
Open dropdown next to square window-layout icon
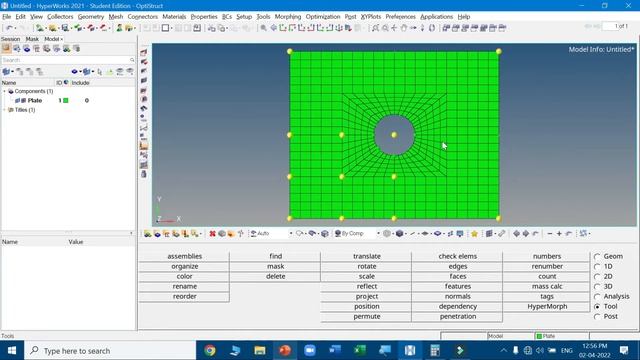tap(171, 28)
